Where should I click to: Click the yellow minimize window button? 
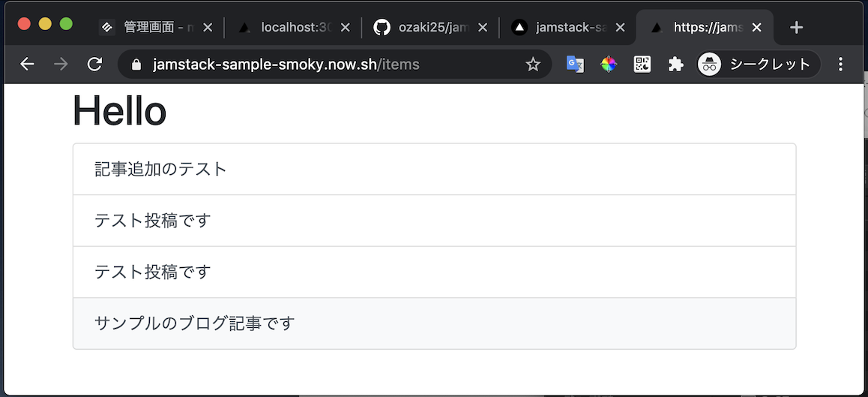[45, 25]
